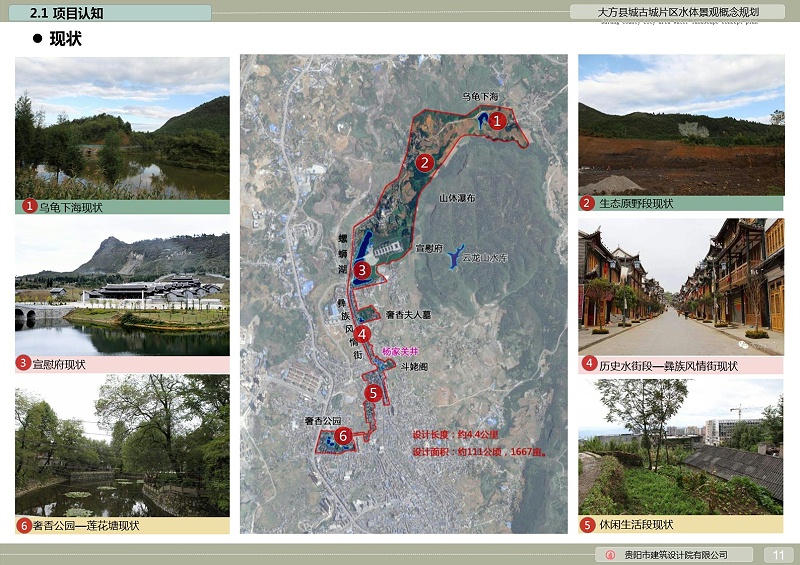The height and width of the screenshot is (565, 800).
Task: Click the magenta 杨家关井 map label
Action: tap(400, 351)
